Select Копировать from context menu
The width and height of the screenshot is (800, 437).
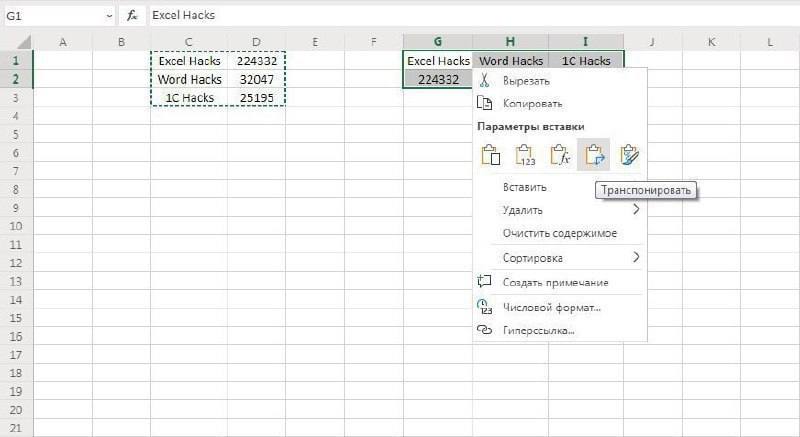tap(532, 104)
